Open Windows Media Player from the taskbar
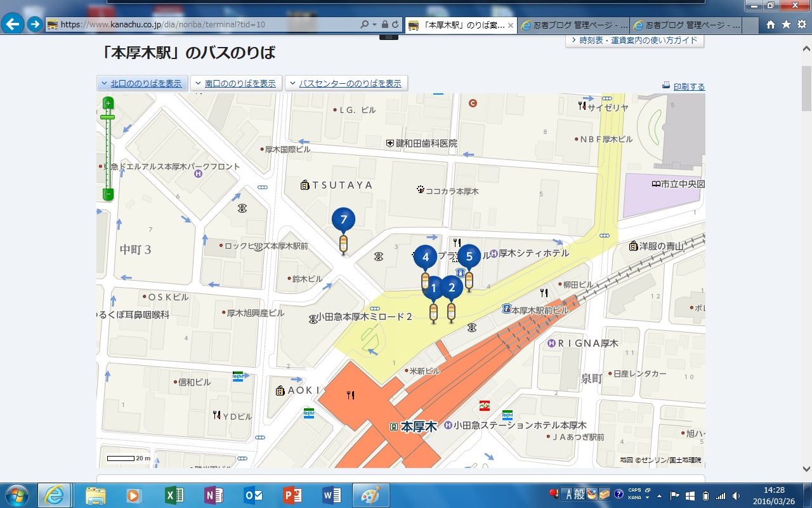812x508 pixels. [134, 495]
